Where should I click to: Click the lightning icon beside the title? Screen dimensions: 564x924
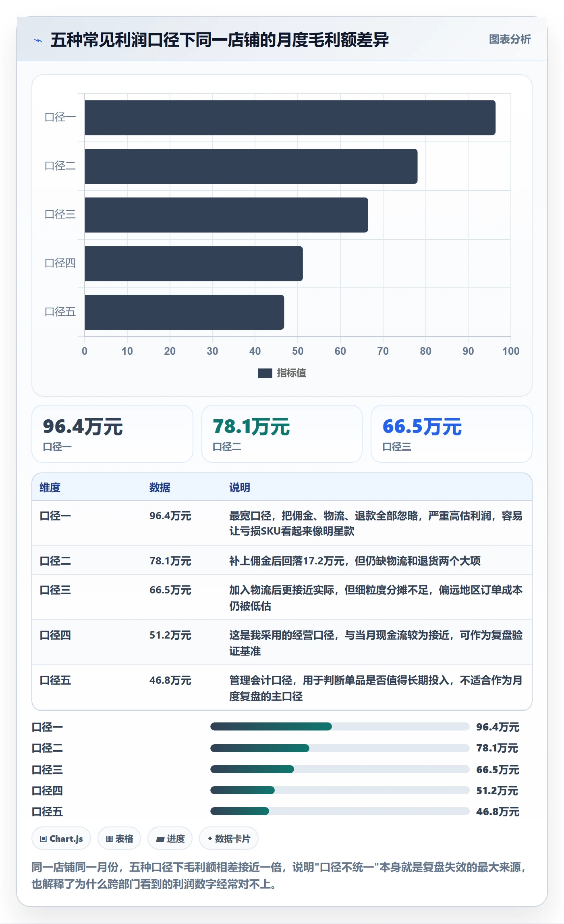38,40
